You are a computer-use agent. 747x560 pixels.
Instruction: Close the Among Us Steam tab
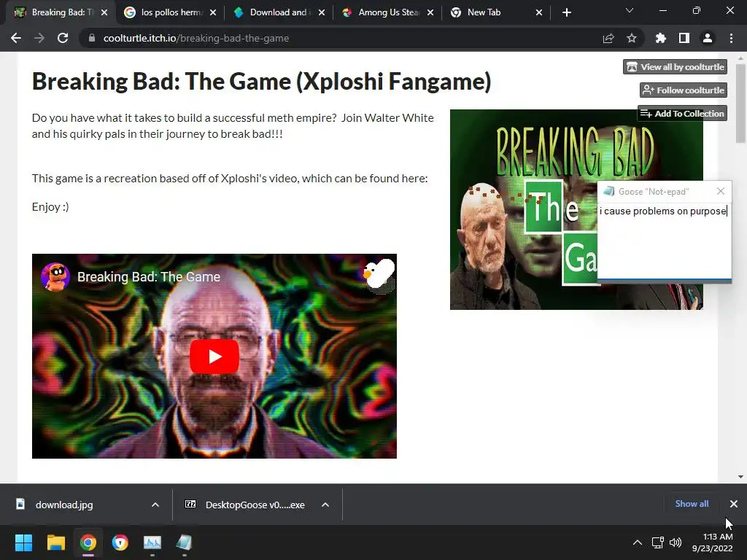coord(430,12)
